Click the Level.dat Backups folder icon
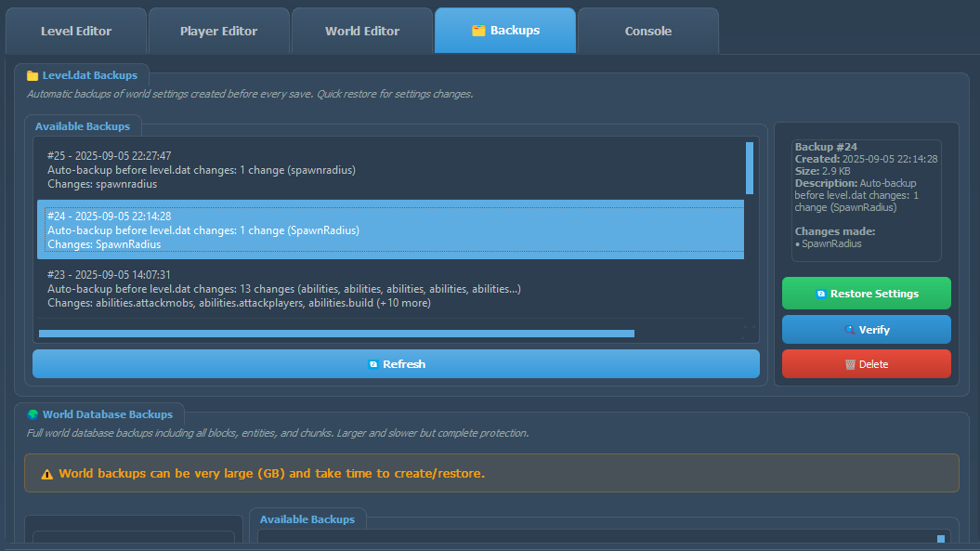Screen dimensions: 980x551 33,76
